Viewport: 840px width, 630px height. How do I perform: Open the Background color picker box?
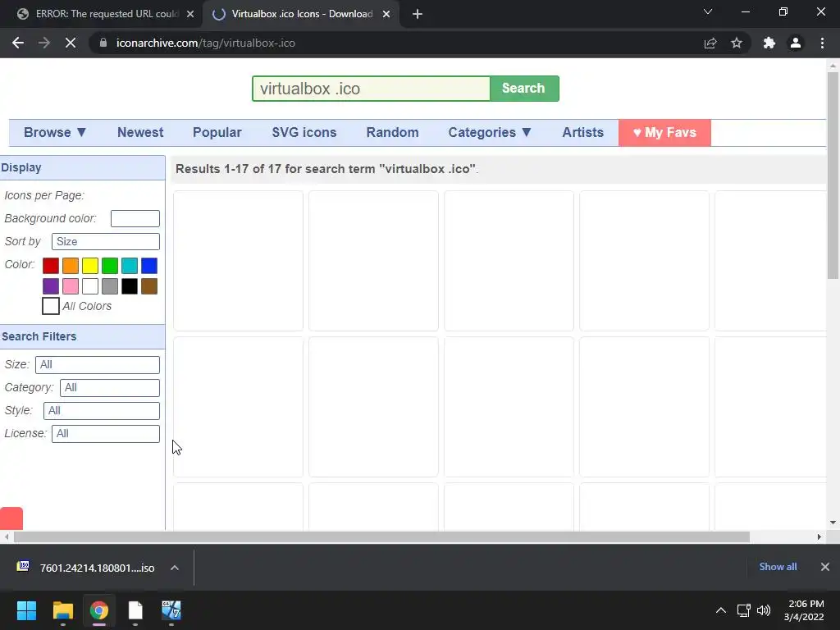[x=135, y=218]
